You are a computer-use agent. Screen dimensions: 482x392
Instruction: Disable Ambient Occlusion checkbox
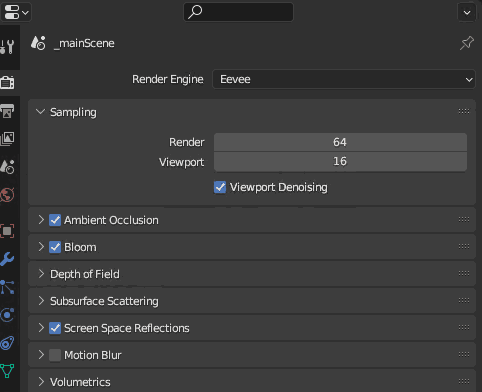(55, 220)
